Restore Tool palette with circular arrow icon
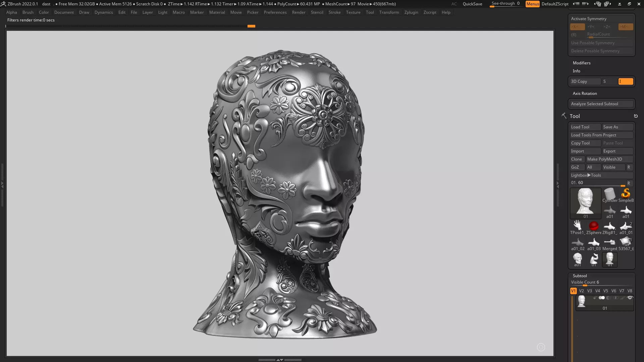This screenshot has height=362, width=644. (x=636, y=116)
